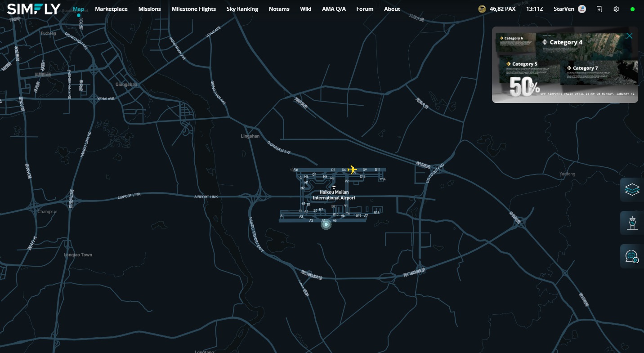The image size is (644, 353).
Task: Open the Discord chat widget
Action: pyautogui.click(x=632, y=256)
